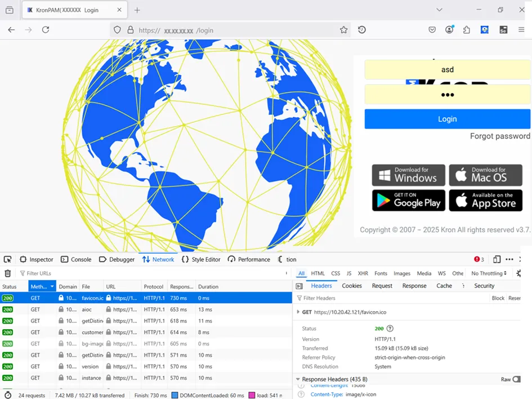
Task: Click the Get it on Google Play badge
Action: [409, 201]
